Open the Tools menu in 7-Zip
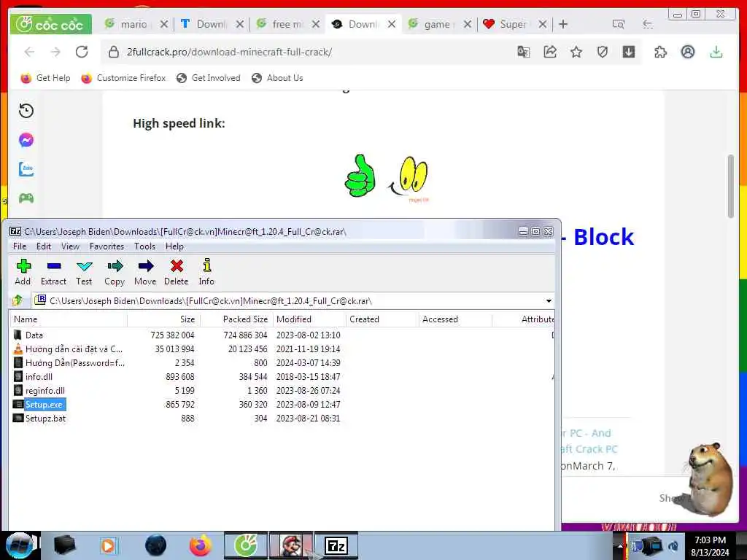 [x=144, y=246]
